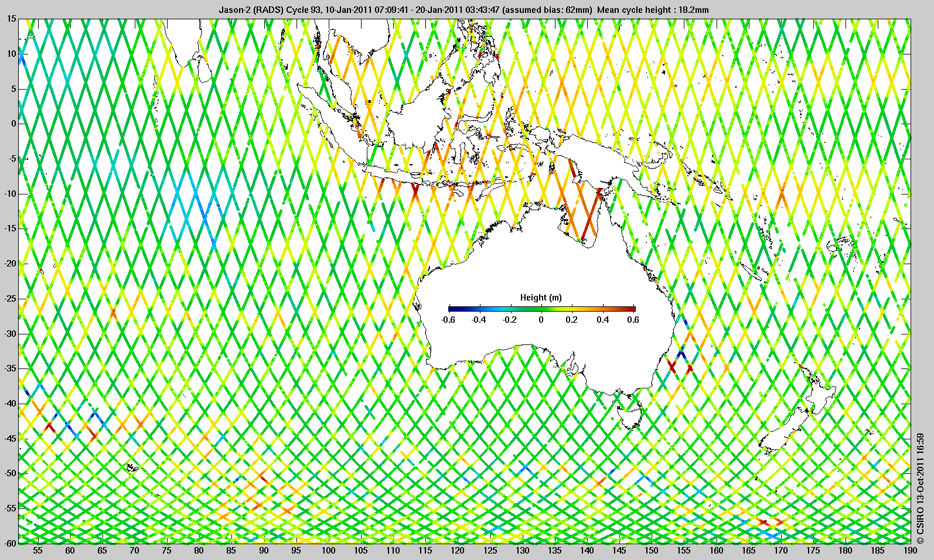Click latitude axis label 15

12,19
